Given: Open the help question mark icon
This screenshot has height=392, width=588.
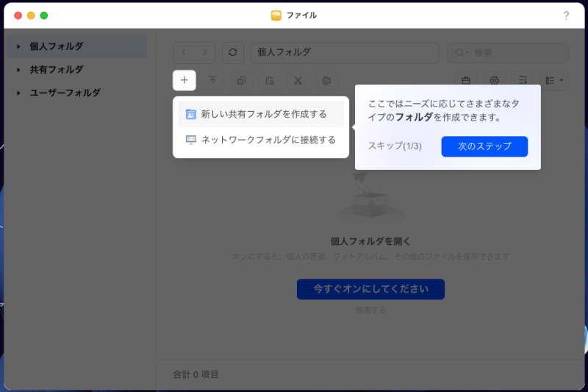Looking at the screenshot, I should [x=566, y=15].
